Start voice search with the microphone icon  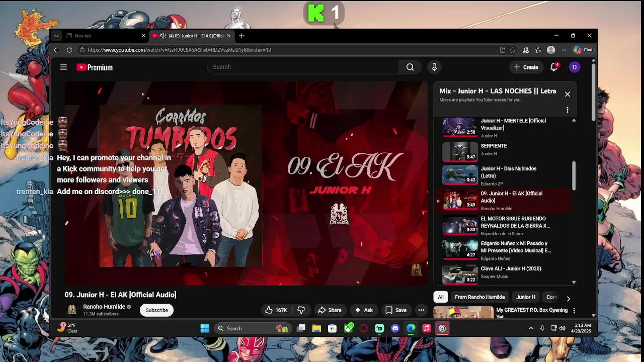pyautogui.click(x=434, y=67)
